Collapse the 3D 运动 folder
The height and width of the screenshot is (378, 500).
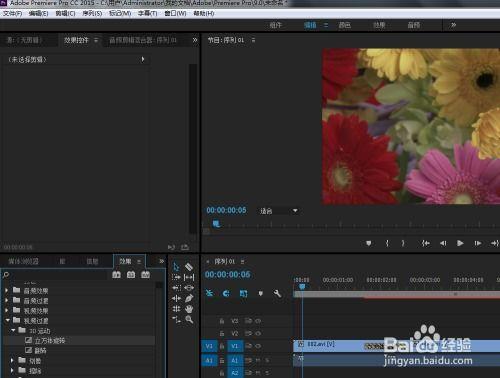click(13, 330)
